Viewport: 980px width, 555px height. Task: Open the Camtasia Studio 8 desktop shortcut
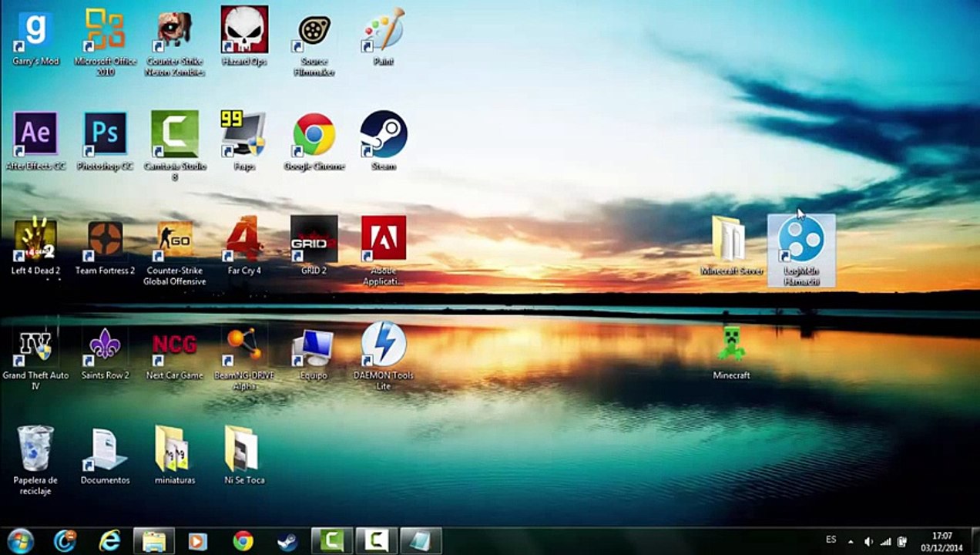click(x=175, y=135)
